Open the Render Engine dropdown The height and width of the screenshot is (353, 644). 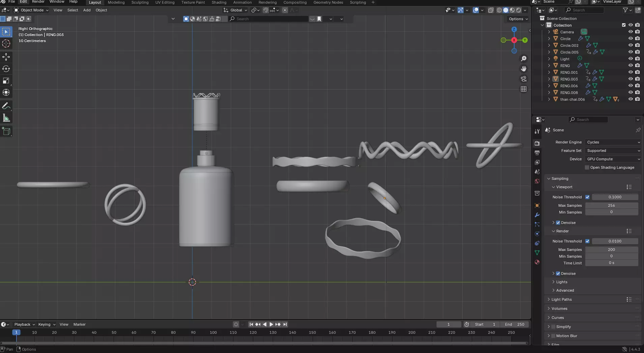pyautogui.click(x=613, y=142)
